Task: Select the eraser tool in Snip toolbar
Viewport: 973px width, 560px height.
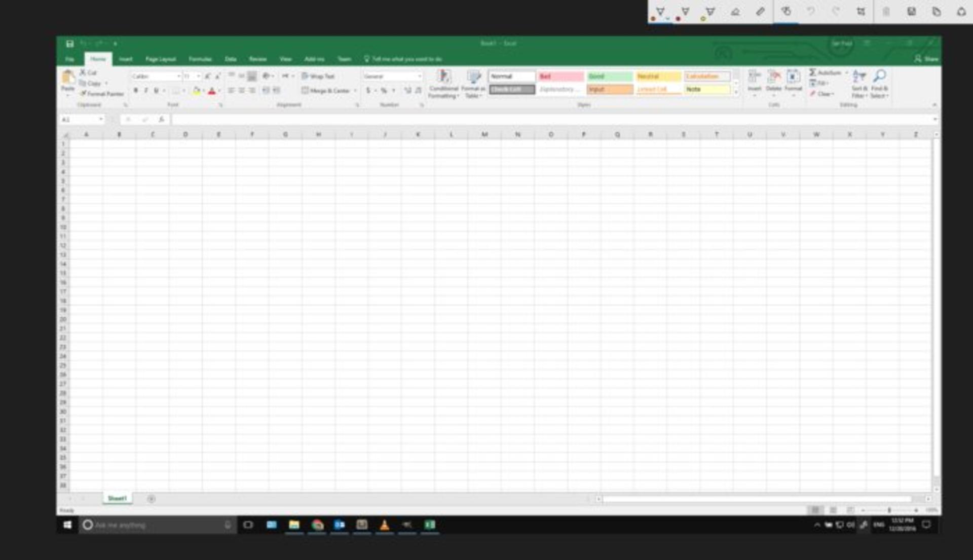Action: (735, 11)
